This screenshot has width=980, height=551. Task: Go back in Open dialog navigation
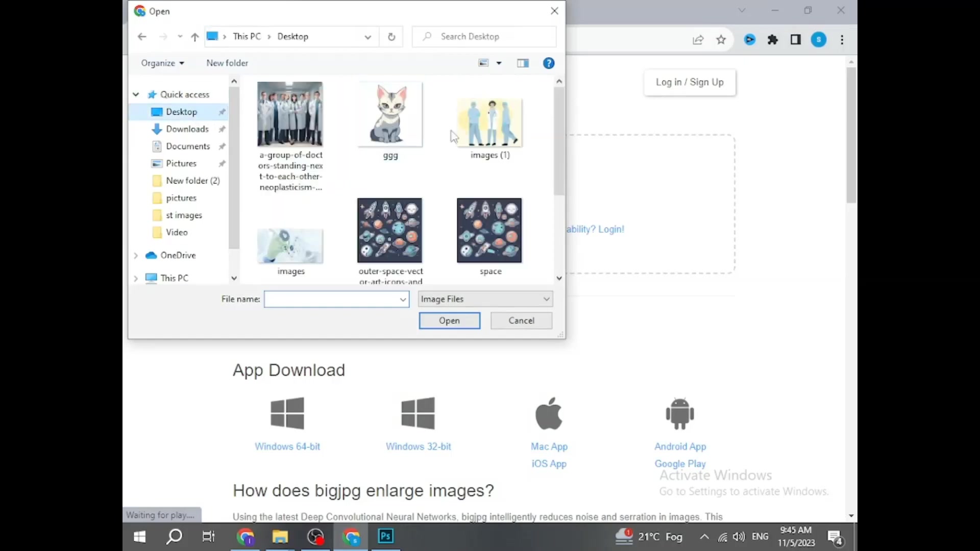pos(142,37)
